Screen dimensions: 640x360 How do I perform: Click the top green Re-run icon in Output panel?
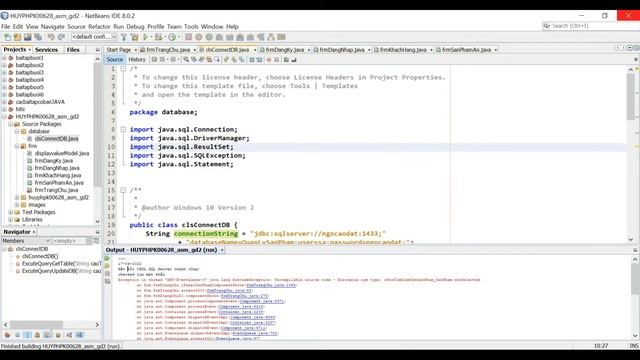107,258
